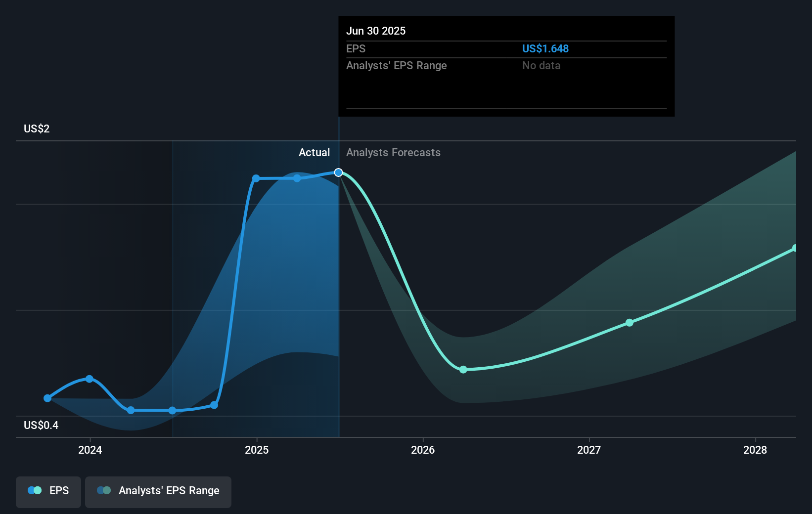Click the 2027 x-axis label
Screen dimensions: 812x514
[589, 450]
